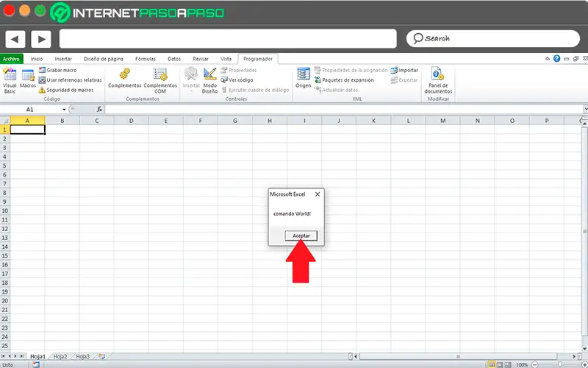The width and height of the screenshot is (588, 368).
Task: Switch to sheet Hoja3
Action: [82, 356]
